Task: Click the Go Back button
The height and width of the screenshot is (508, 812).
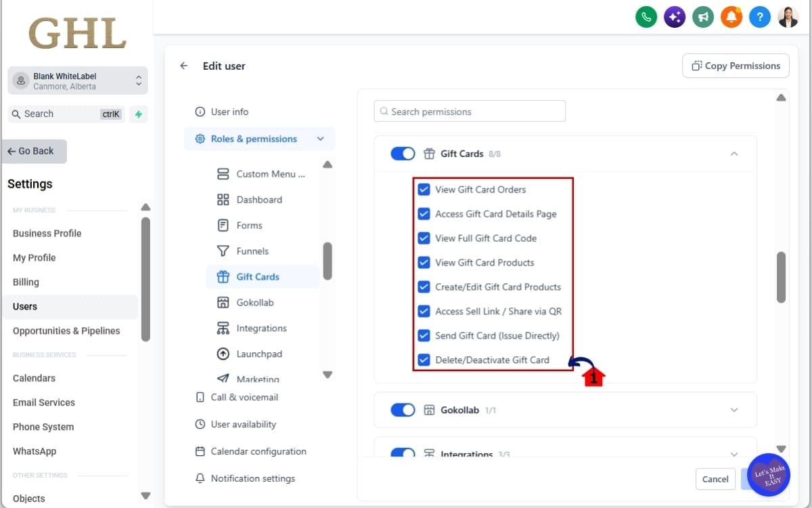Action: (x=34, y=151)
